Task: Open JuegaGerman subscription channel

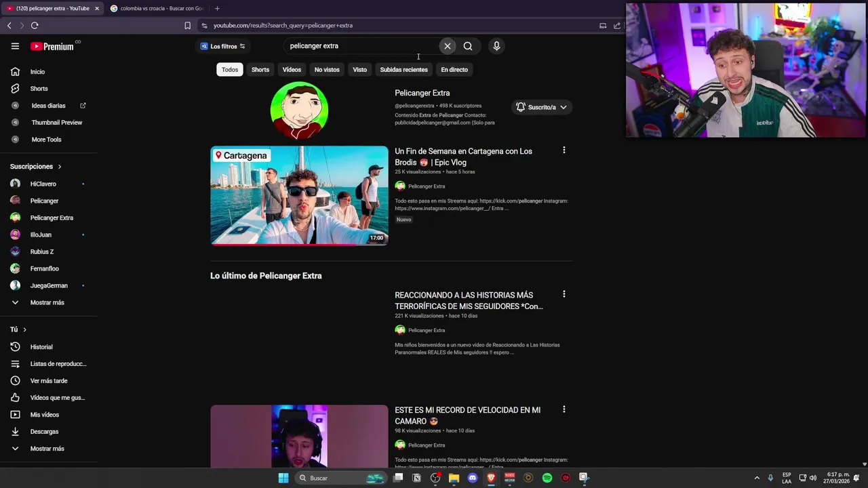Action: click(x=49, y=286)
